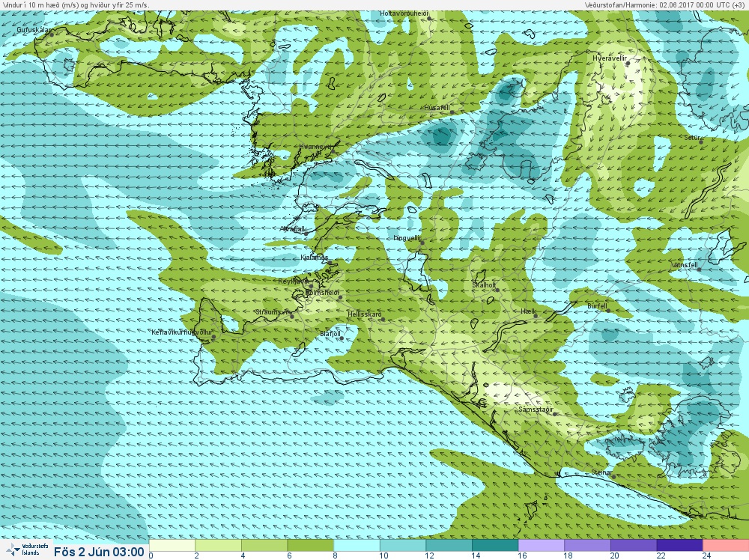Click the legend value 20
This screenshot has width=749, height=560.
[614, 556]
